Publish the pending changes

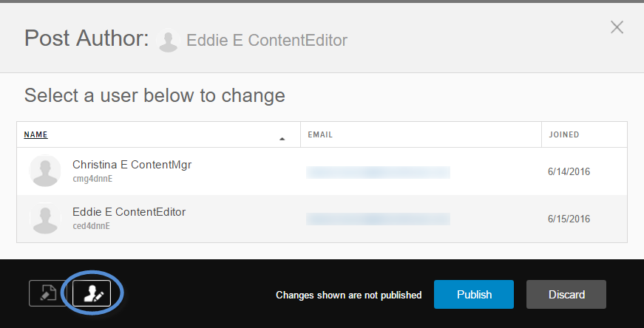474,294
